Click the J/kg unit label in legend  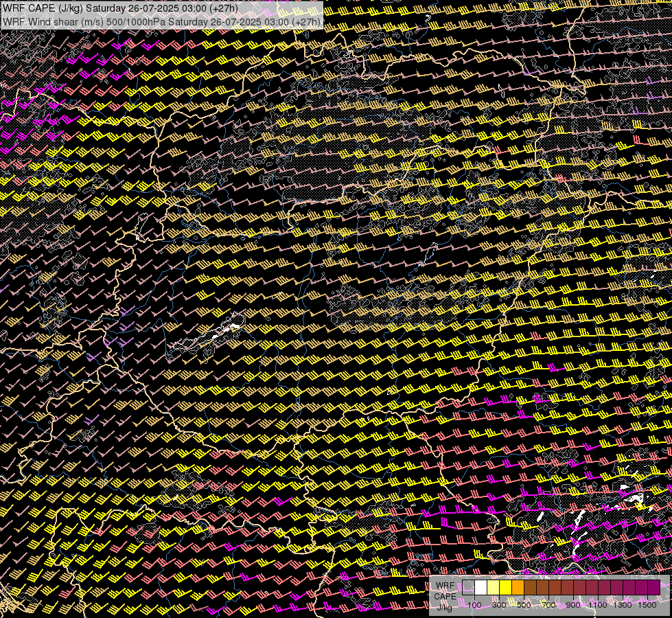click(445, 607)
